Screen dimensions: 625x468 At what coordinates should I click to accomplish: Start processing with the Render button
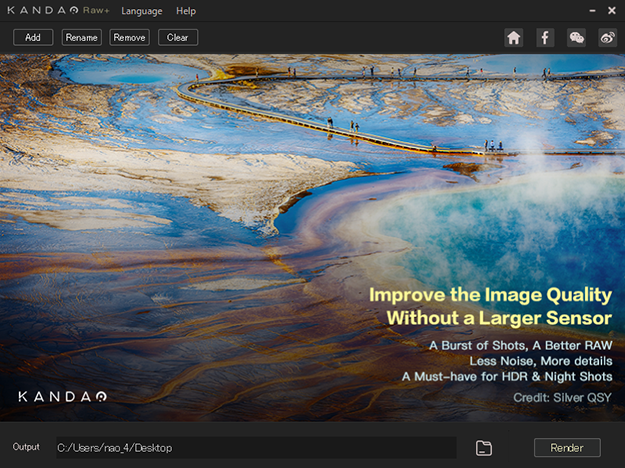[567, 447]
